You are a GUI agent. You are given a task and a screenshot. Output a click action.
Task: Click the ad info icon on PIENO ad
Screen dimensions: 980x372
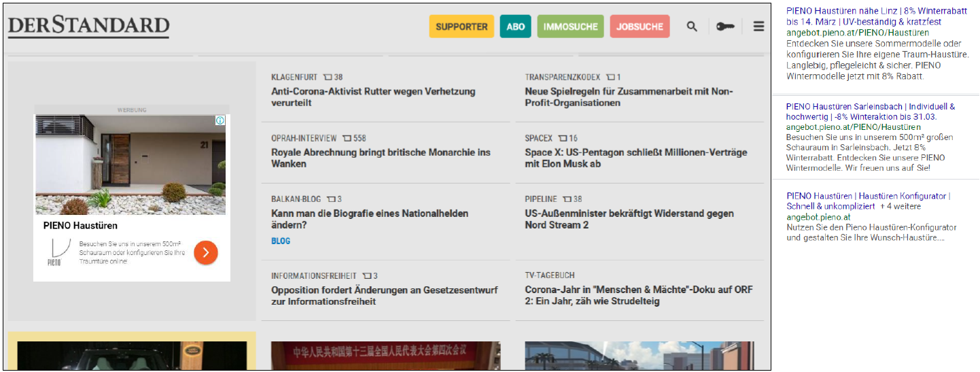[220, 120]
